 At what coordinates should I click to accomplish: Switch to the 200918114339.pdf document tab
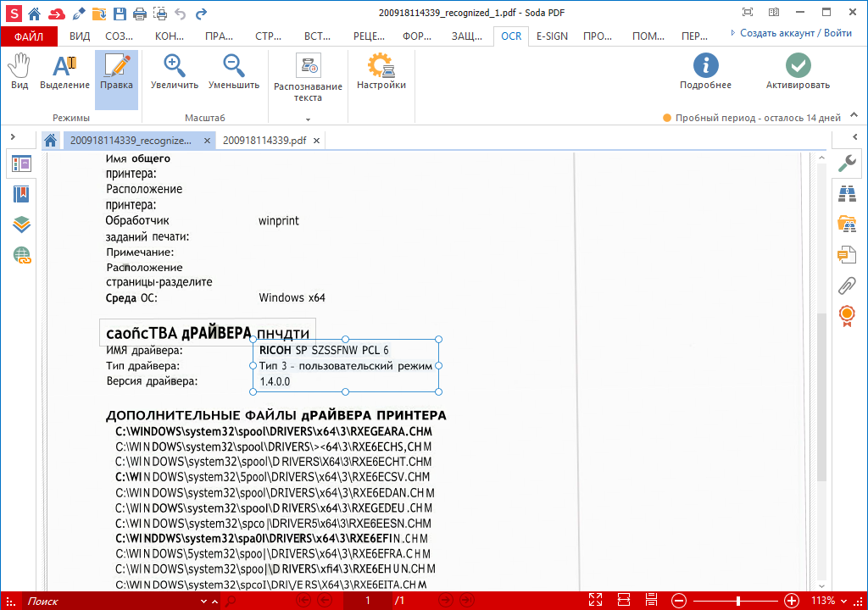(264, 141)
